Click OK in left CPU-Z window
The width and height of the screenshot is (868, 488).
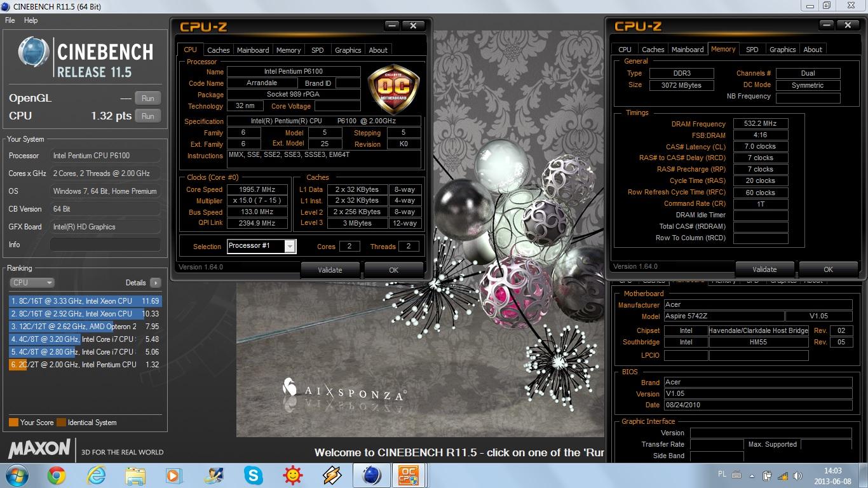[393, 270]
